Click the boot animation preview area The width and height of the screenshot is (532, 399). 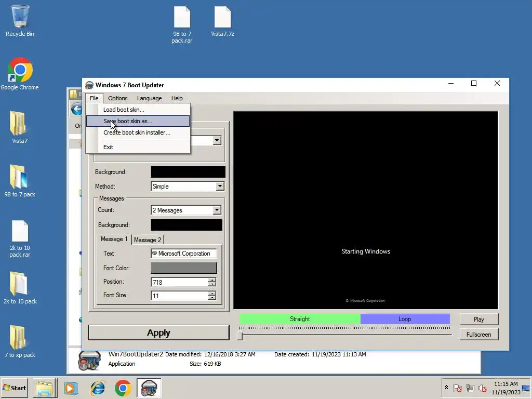pyautogui.click(x=365, y=210)
